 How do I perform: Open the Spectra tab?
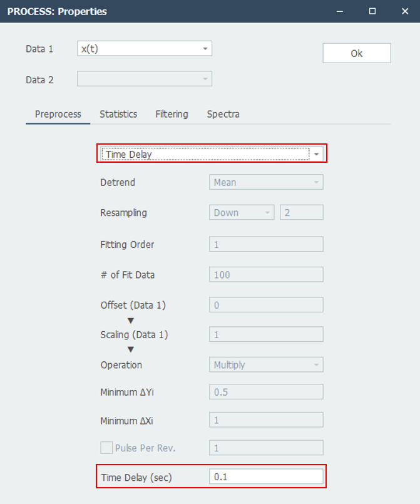223,114
